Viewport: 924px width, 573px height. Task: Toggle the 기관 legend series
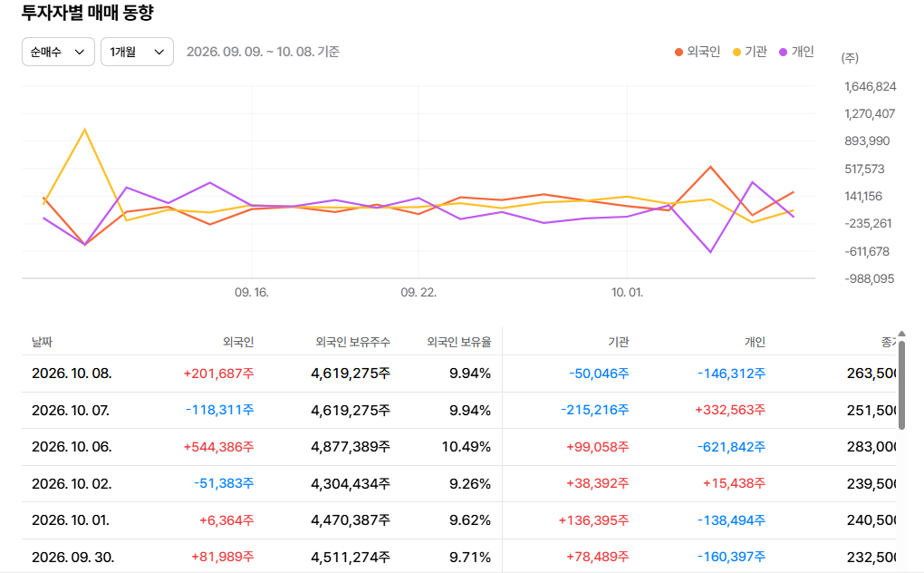click(750, 52)
